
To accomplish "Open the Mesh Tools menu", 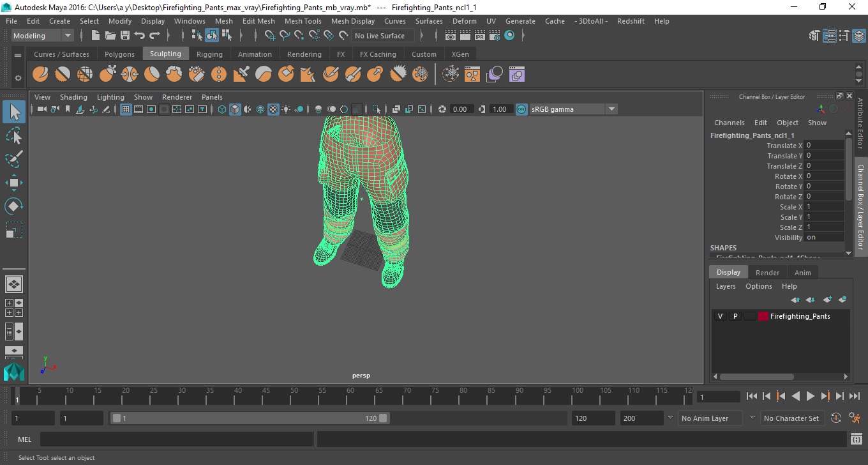I will click(x=303, y=21).
